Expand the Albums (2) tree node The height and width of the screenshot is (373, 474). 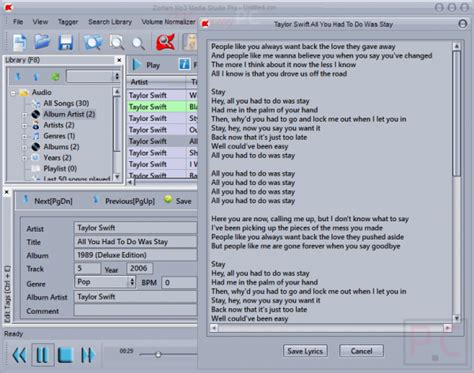pos(24,147)
